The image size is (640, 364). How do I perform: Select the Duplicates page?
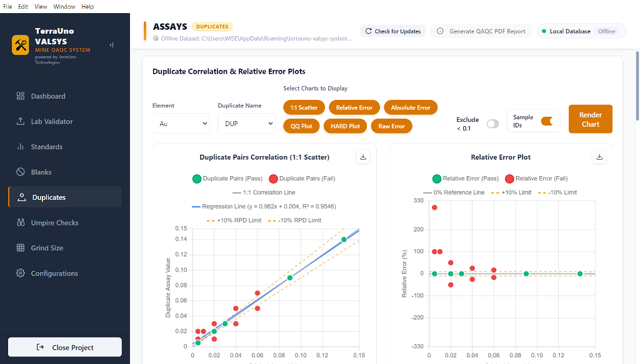click(x=65, y=197)
